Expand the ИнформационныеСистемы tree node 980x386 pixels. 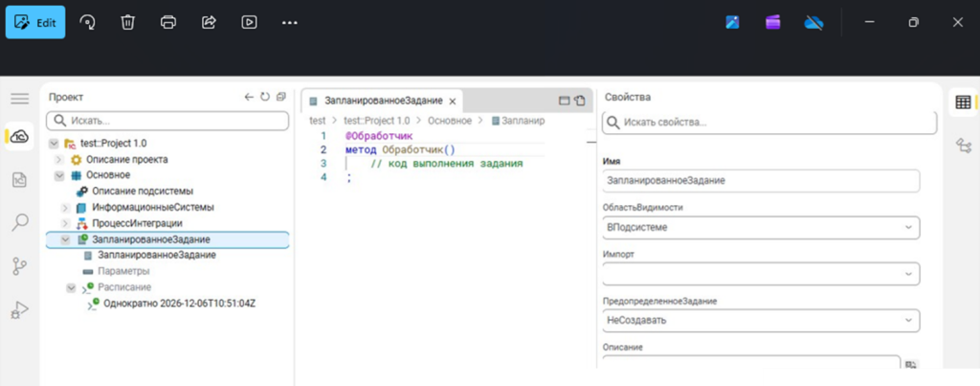66,208
